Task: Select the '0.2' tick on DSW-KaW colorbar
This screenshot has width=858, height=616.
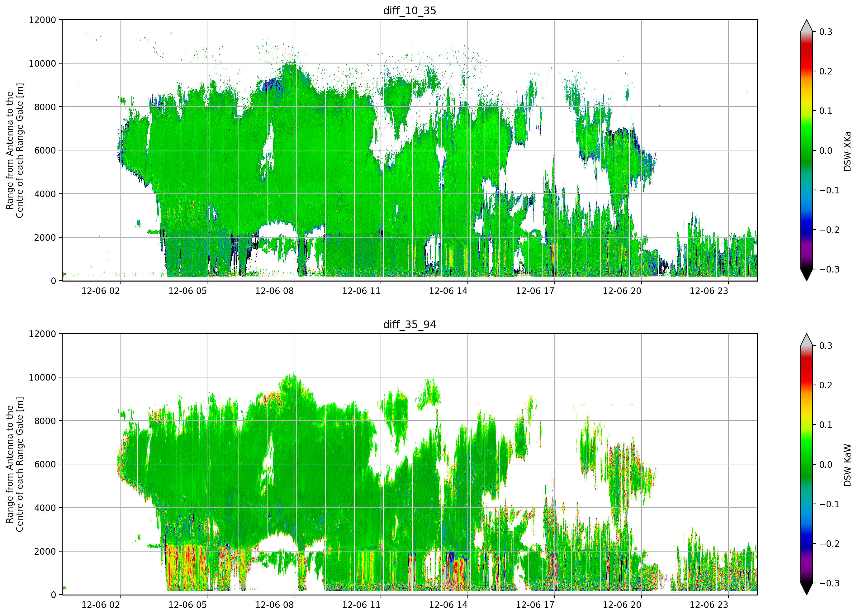Action: click(x=826, y=386)
